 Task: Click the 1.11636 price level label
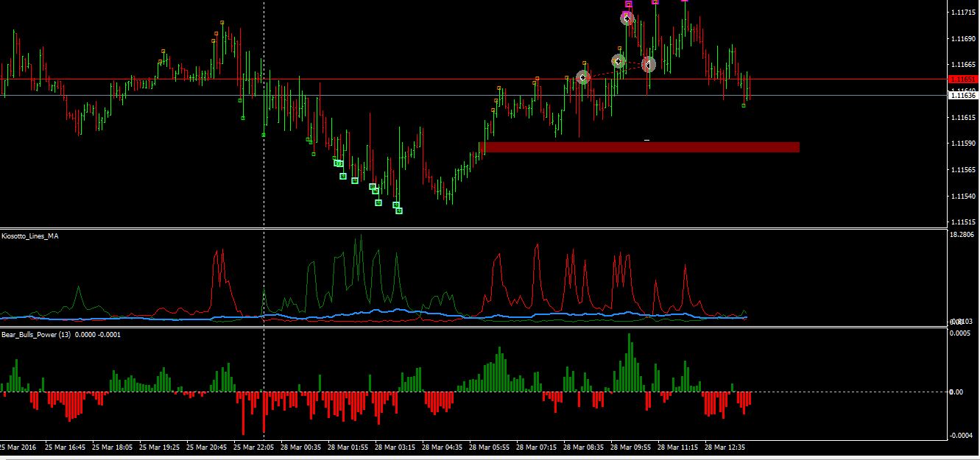pos(963,95)
